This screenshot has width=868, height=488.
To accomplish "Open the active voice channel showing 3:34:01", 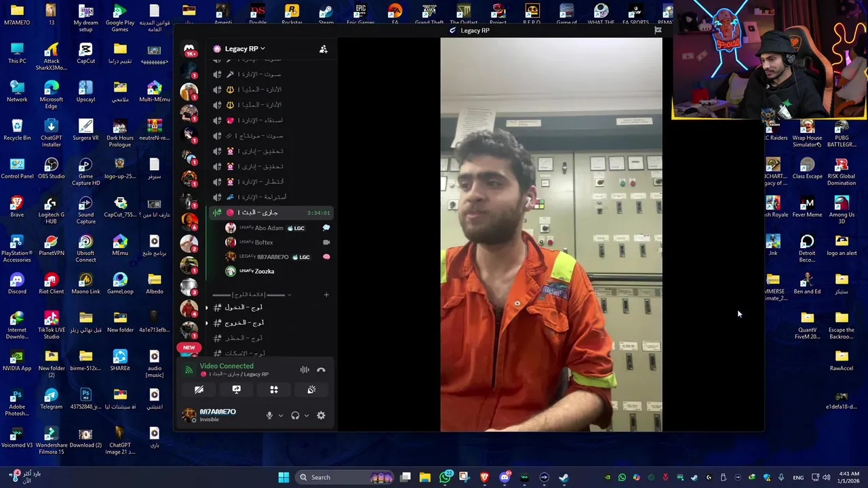I will (271, 213).
